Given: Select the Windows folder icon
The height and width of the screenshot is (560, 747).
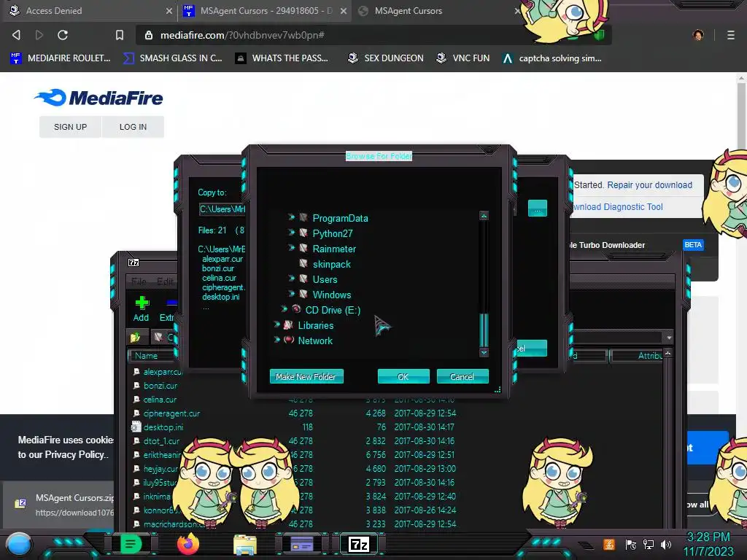Looking at the screenshot, I should (x=303, y=294).
